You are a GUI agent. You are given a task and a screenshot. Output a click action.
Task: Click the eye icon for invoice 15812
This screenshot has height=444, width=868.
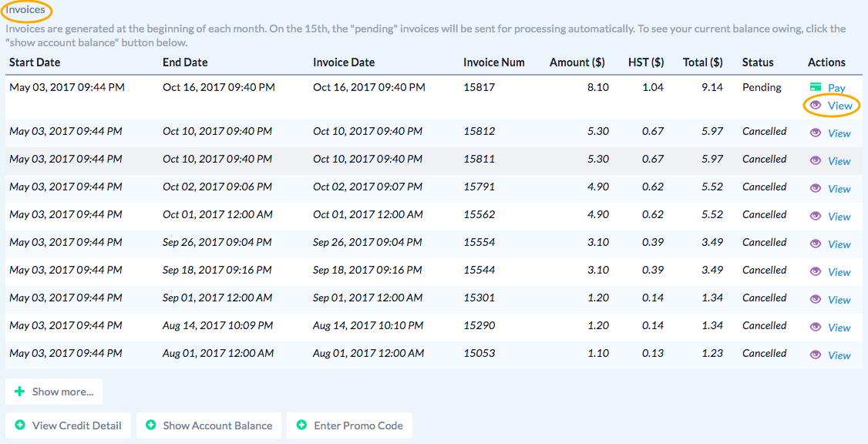click(x=816, y=133)
